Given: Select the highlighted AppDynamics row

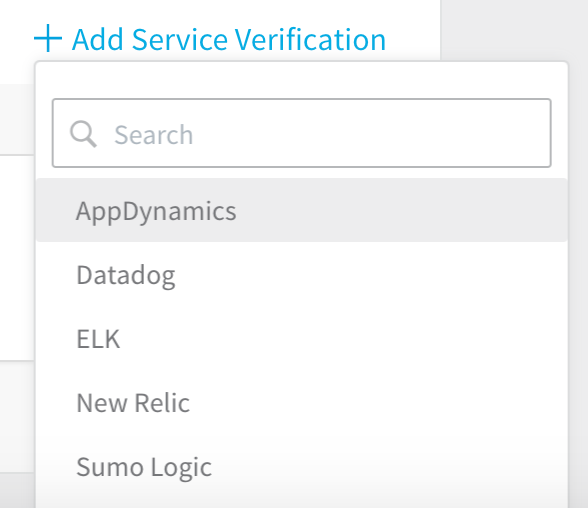Looking at the screenshot, I should 302,210.
